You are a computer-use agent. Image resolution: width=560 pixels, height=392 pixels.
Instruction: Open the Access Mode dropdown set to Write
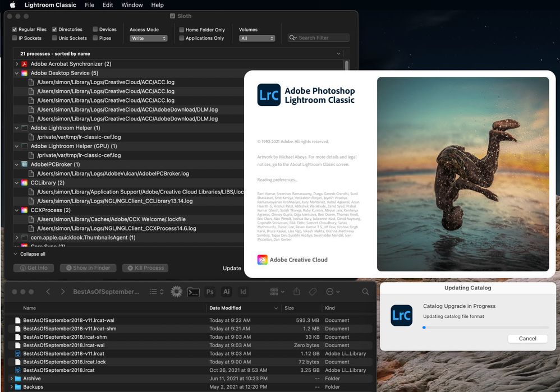148,38
